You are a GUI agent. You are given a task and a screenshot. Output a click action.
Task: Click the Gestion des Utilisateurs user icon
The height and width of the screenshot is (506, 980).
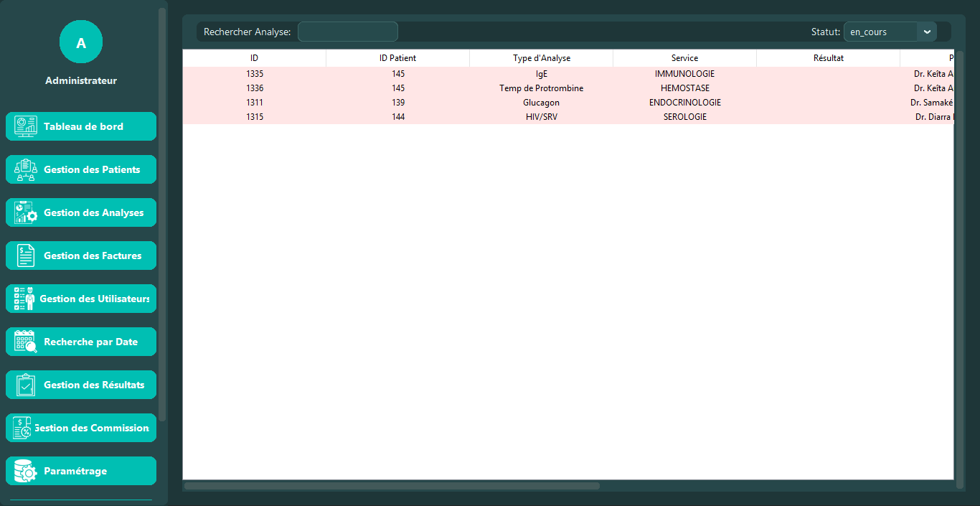pos(24,299)
